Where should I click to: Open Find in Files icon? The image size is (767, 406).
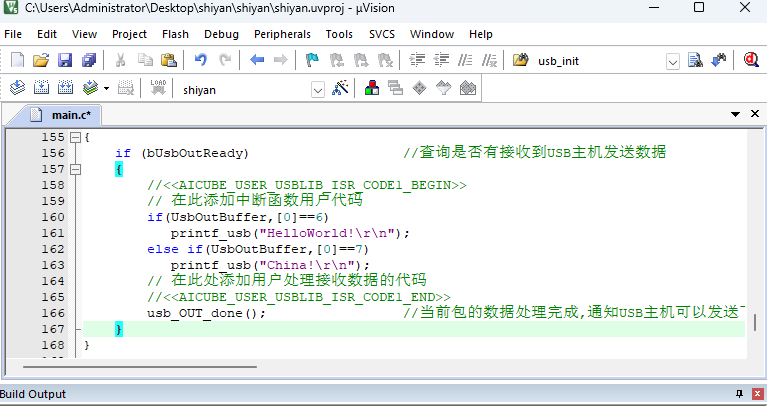pos(520,60)
